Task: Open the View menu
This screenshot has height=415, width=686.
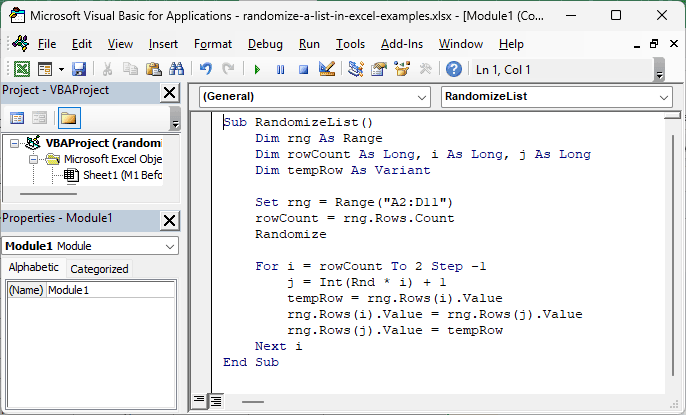Action: click(x=120, y=44)
